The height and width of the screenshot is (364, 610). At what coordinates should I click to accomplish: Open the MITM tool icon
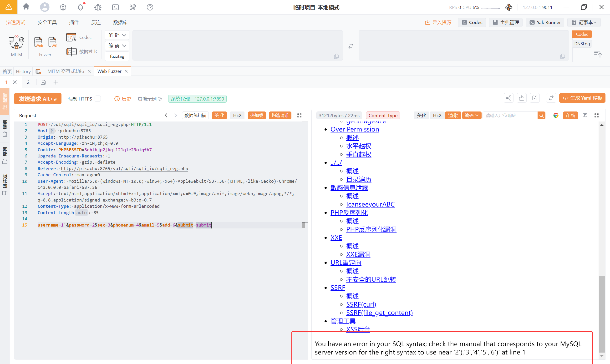(16, 42)
